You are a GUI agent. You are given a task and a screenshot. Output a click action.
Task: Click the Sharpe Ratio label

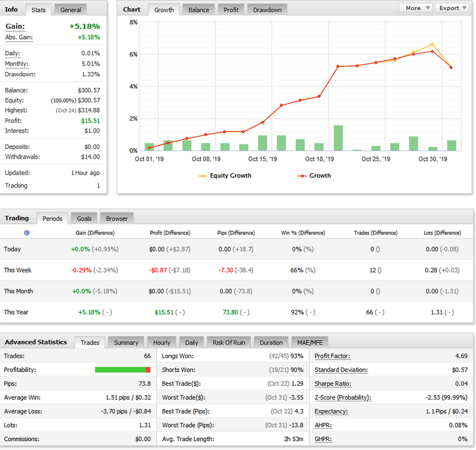tap(333, 384)
